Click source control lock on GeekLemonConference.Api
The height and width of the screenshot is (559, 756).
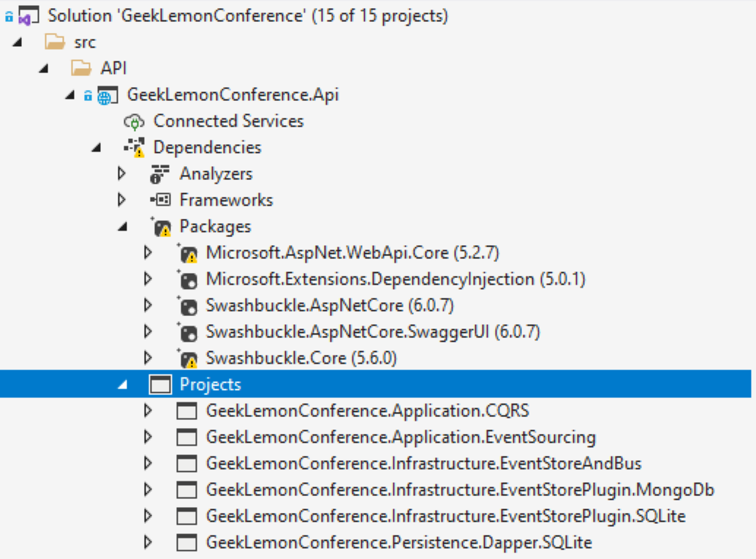[88, 96]
